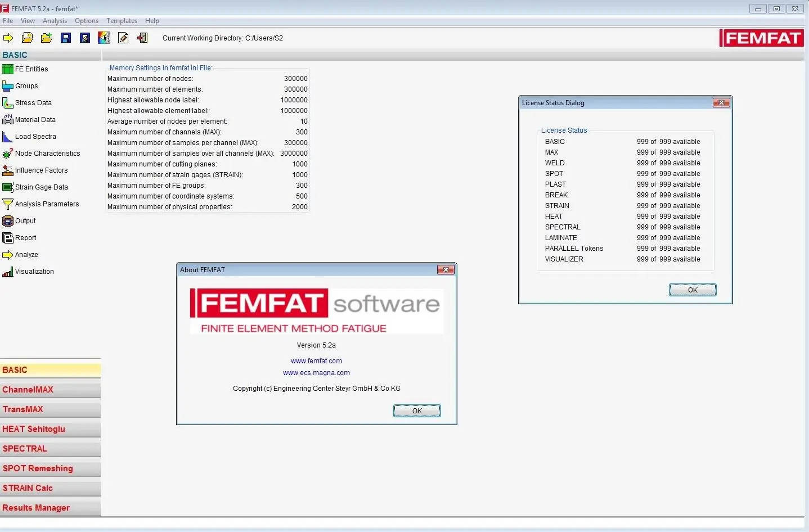Click the Analysis Parameters funnel icon
Image resolution: width=809 pixels, height=532 pixels.
pyautogui.click(x=8, y=204)
